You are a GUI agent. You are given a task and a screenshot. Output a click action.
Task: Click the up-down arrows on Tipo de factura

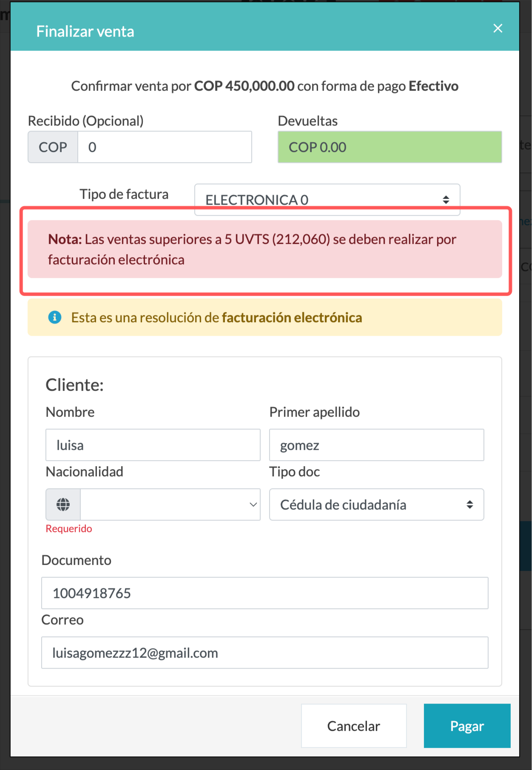click(x=446, y=200)
